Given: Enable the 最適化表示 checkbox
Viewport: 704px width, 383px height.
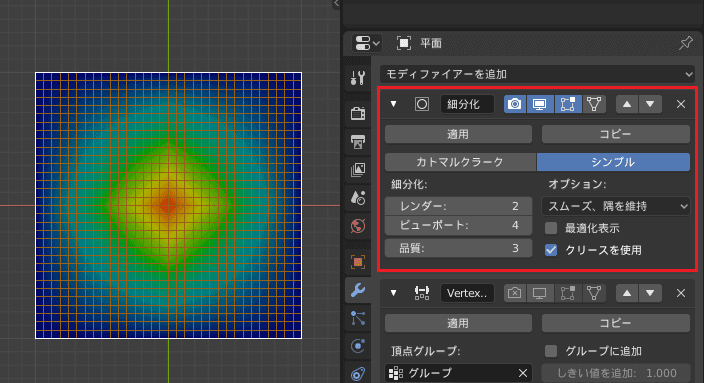Looking at the screenshot, I should pos(551,228).
